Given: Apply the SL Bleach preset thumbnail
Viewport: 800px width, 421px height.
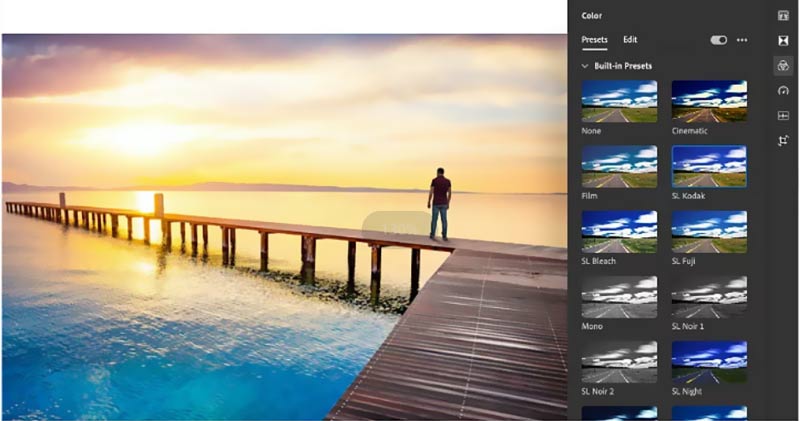Looking at the screenshot, I should click(619, 232).
